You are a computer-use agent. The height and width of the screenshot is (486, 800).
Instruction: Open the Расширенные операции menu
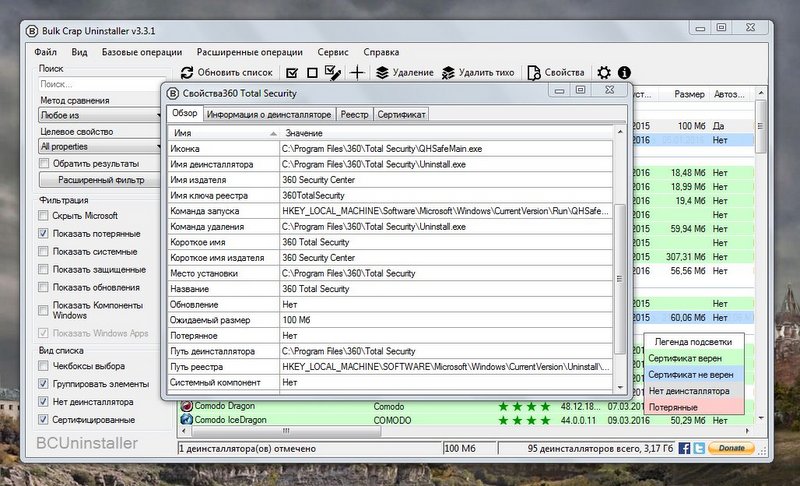pyautogui.click(x=249, y=52)
